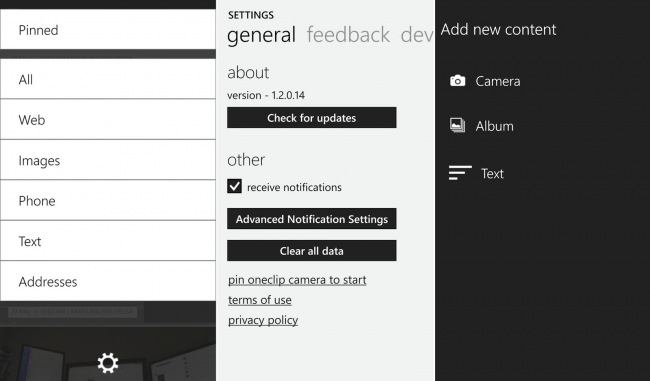Select the All filter
This screenshot has width=650, height=381.
click(x=108, y=79)
